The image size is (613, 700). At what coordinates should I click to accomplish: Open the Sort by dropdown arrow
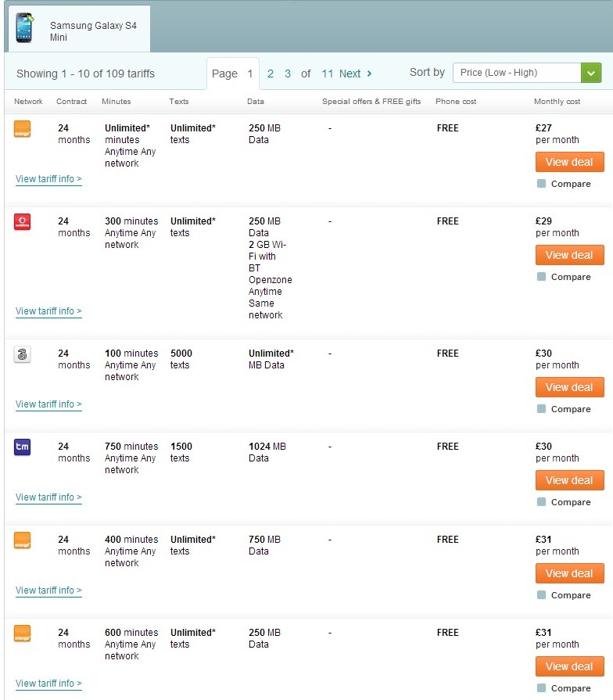(x=591, y=73)
